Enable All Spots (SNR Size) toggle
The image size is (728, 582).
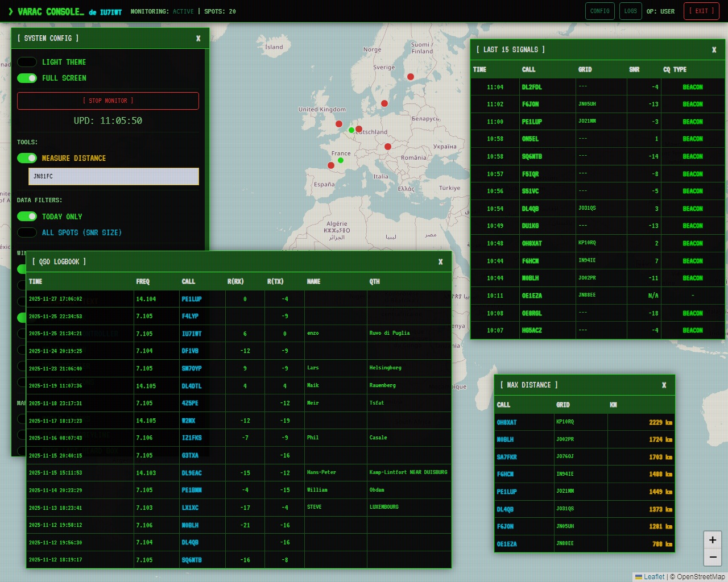tap(27, 232)
